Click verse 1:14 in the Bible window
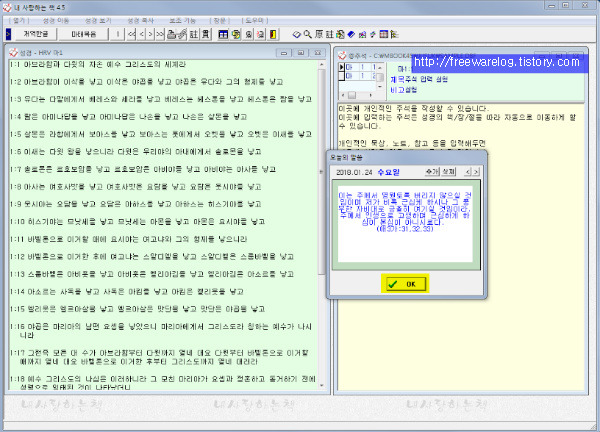Image resolution: width=600 pixels, height=432 pixels. [127, 292]
